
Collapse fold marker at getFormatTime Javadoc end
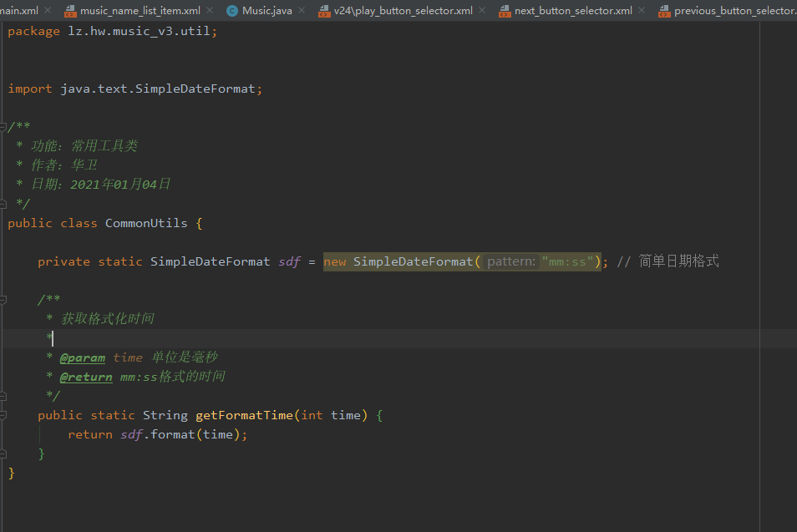click(x=3, y=396)
